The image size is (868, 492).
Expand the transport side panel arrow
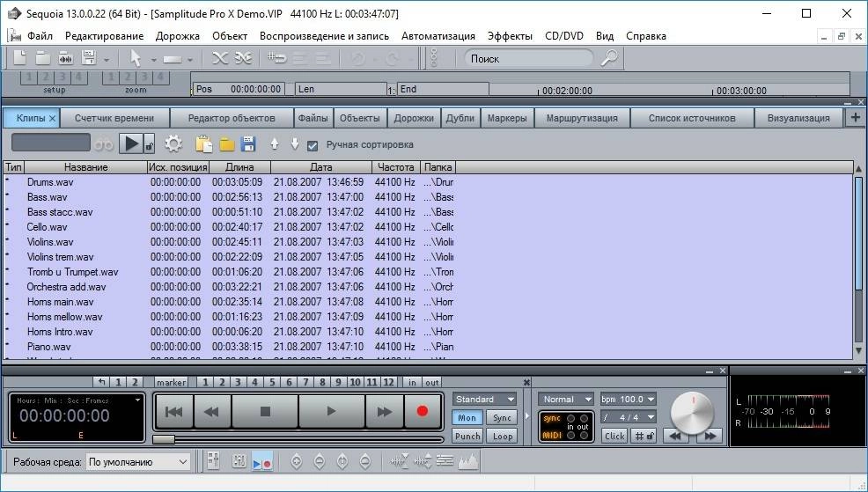pos(526,415)
